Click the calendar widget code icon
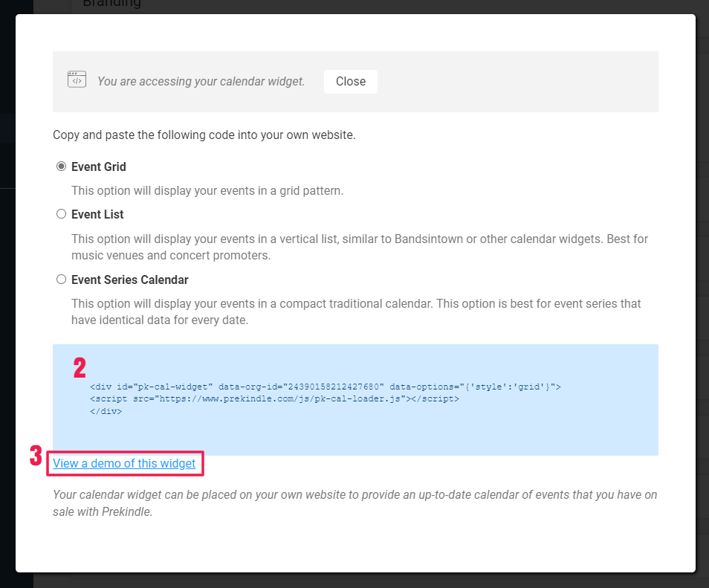The width and height of the screenshot is (709, 588). (77, 80)
